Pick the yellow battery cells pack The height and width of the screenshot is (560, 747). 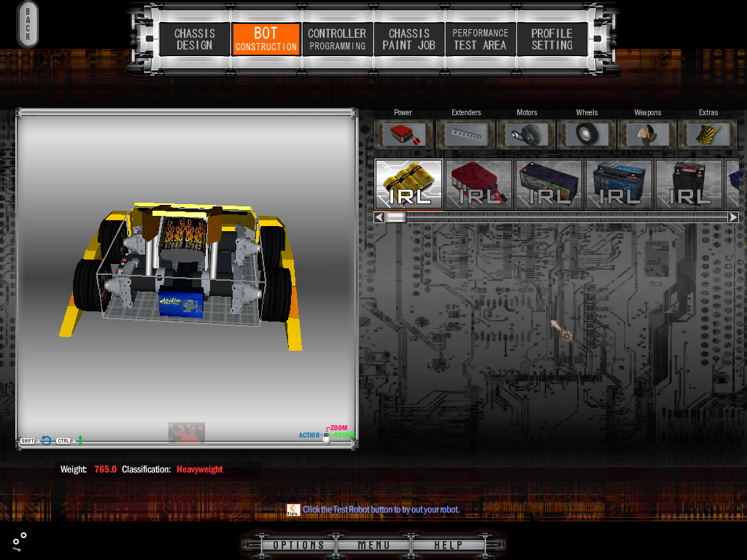coord(409,184)
